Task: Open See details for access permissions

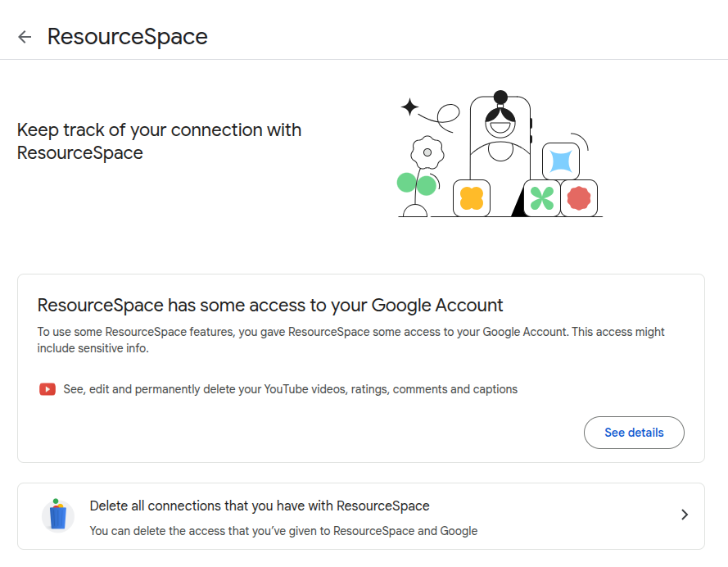Action: 634,433
